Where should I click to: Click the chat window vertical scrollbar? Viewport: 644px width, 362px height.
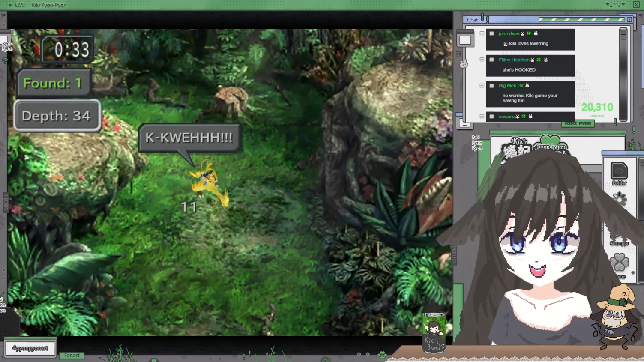623,73
